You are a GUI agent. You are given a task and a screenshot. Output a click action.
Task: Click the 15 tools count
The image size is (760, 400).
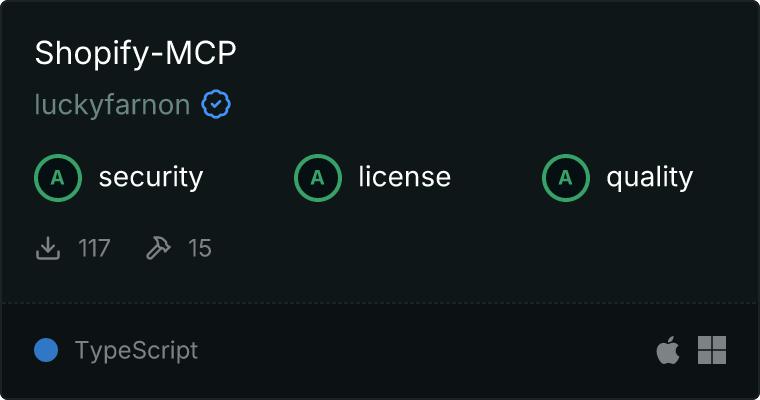tap(200, 248)
